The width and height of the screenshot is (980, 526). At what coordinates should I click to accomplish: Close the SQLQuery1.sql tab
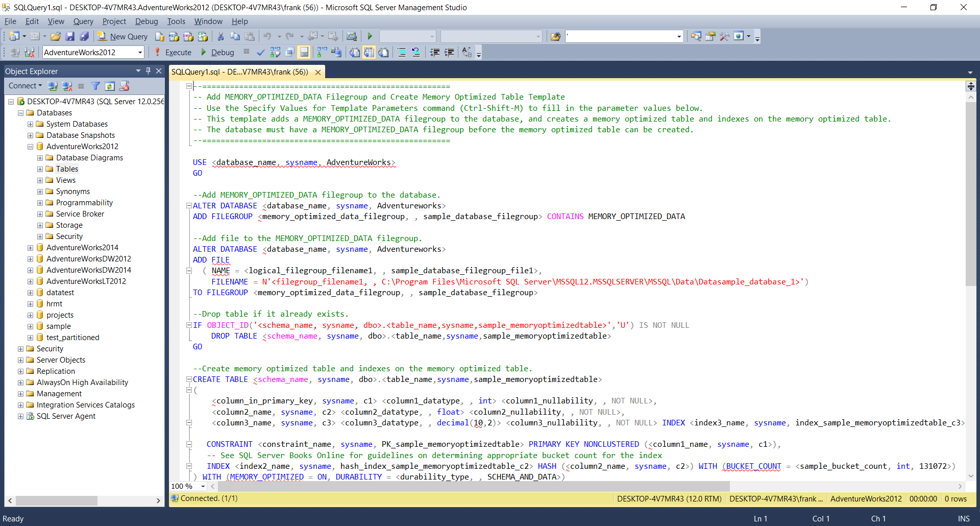point(318,72)
